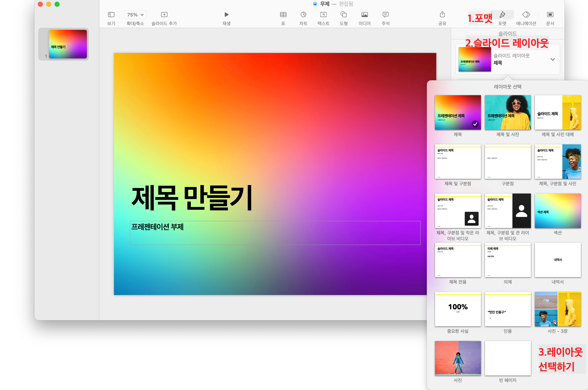Click the Play (재생) icon in toolbar
The image size is (588, 390).
coord(226,15)
